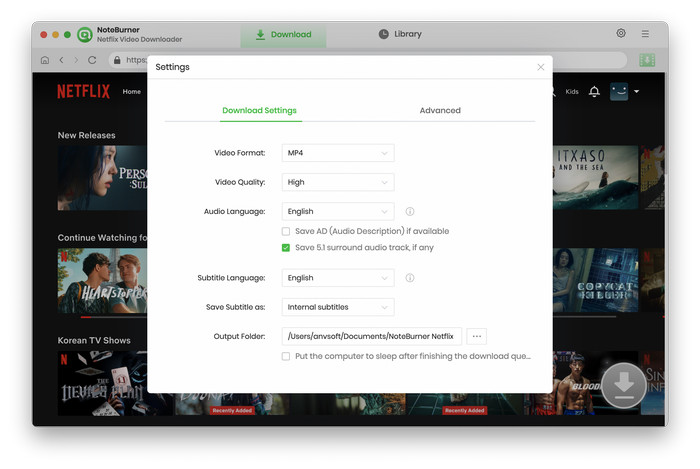Click the Netflix logo
700x469 pixels.
click(x=83, y=91)
